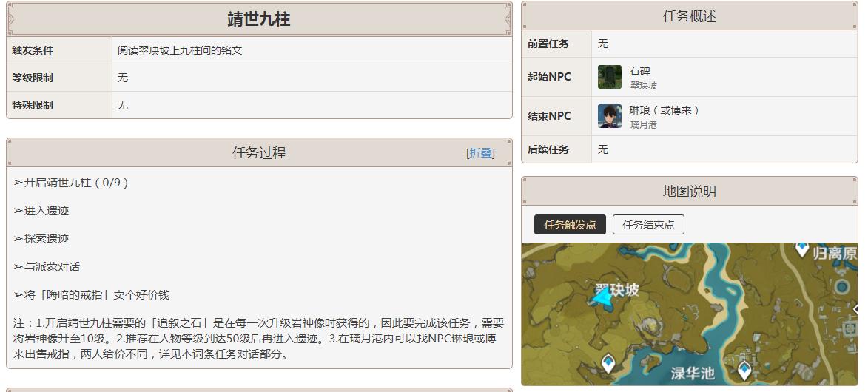
Task: Click the step 进入遗迹
Action: (41, 210)
